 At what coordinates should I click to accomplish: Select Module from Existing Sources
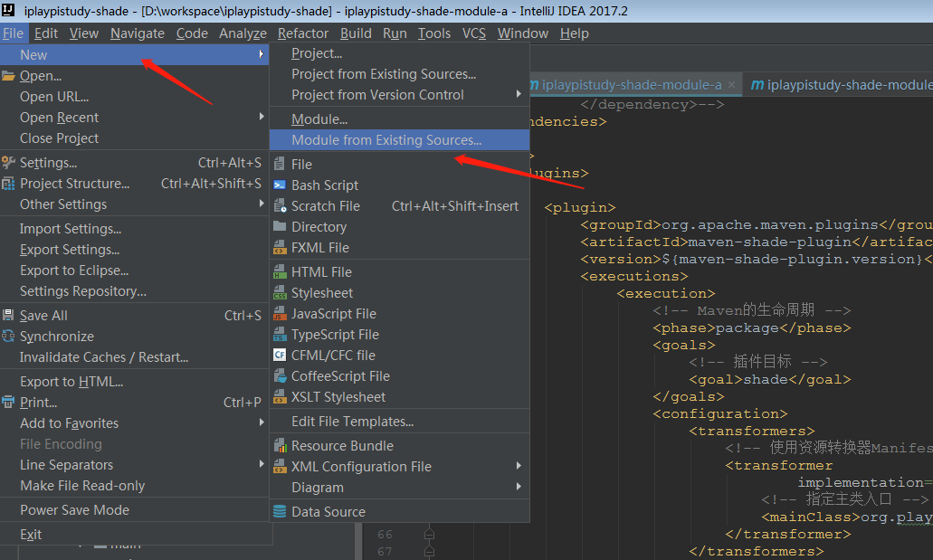(399, 140)
